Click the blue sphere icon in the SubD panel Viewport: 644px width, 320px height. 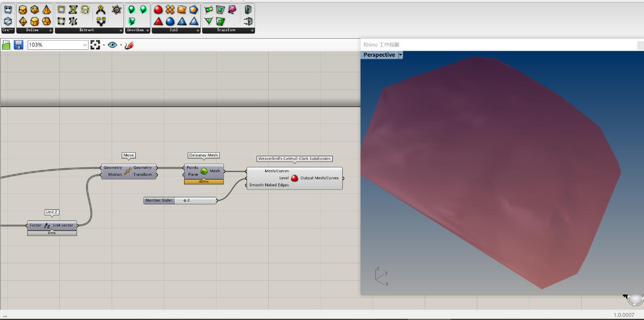tap(170, 21)
